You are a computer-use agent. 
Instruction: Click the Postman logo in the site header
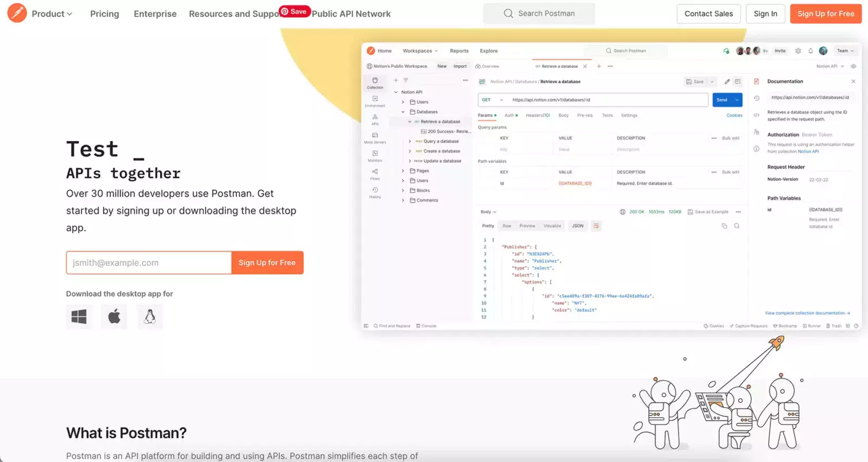point(17,13)
